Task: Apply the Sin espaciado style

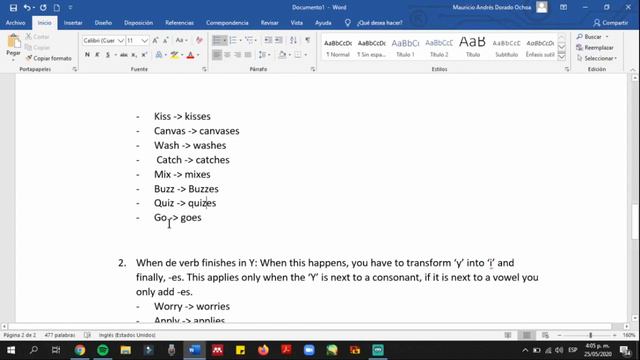Action: pos(371,47)
